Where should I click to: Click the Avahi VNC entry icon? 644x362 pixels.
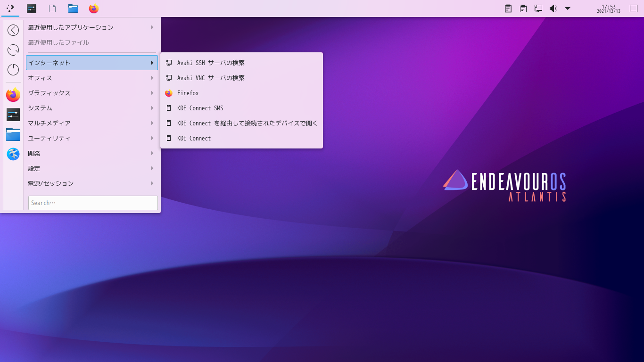[x=169, y=78]
